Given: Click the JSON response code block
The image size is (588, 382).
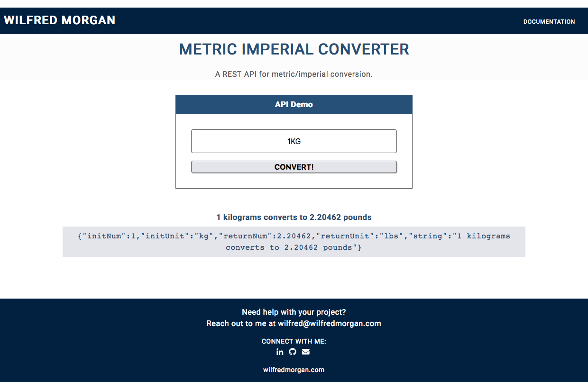Looking at the screenshot, I should tap(294, 242).
